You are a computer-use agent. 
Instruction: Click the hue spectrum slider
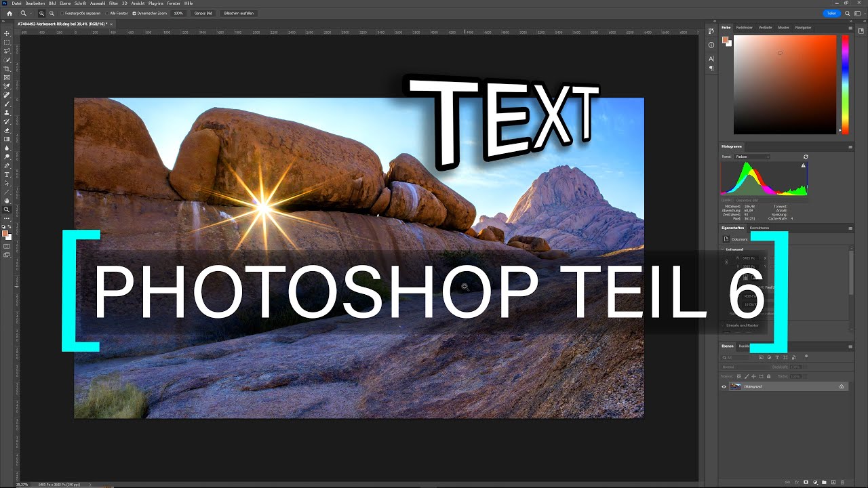click(845, 85)
